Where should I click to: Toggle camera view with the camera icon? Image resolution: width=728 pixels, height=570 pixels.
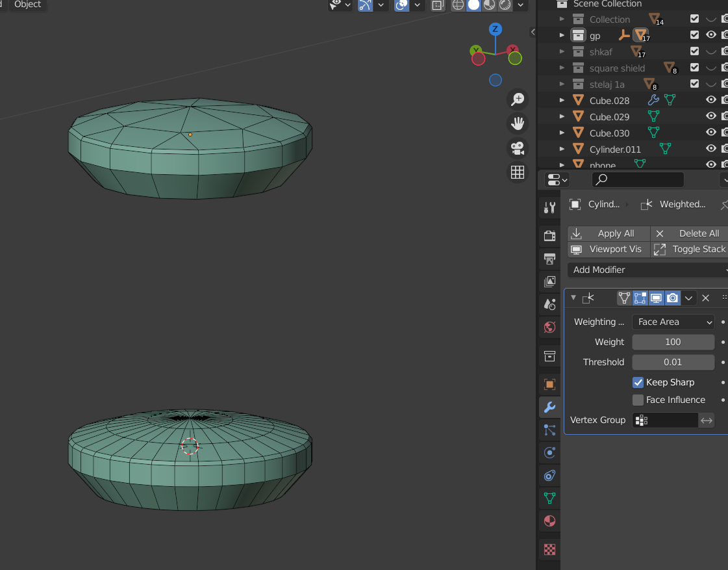click(x=518, y=148)
